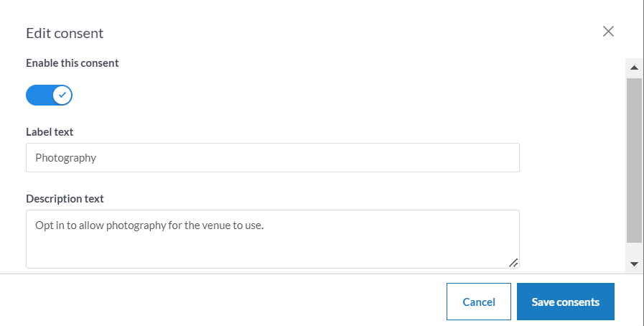Screen dimensions: 644x326
Task: Click the scrollbar down arrow
Action: click(634, 264)
